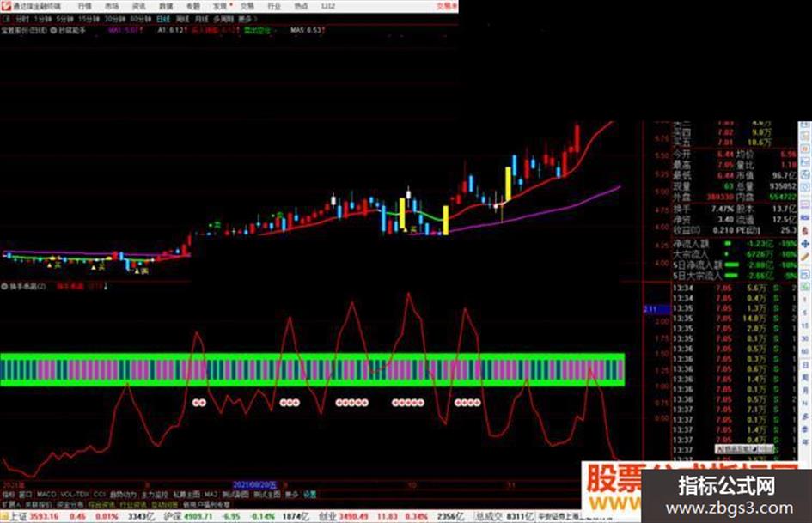Expand 更多 periods in top period bar
The image size is (812, 523).
[x=247, y=19]
